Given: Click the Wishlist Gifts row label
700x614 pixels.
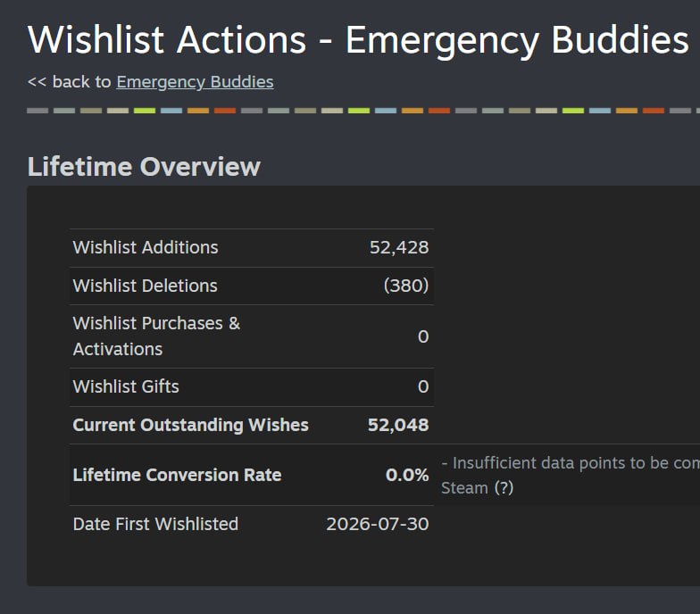Looking at the screenshot, I should tap(126, 387).
